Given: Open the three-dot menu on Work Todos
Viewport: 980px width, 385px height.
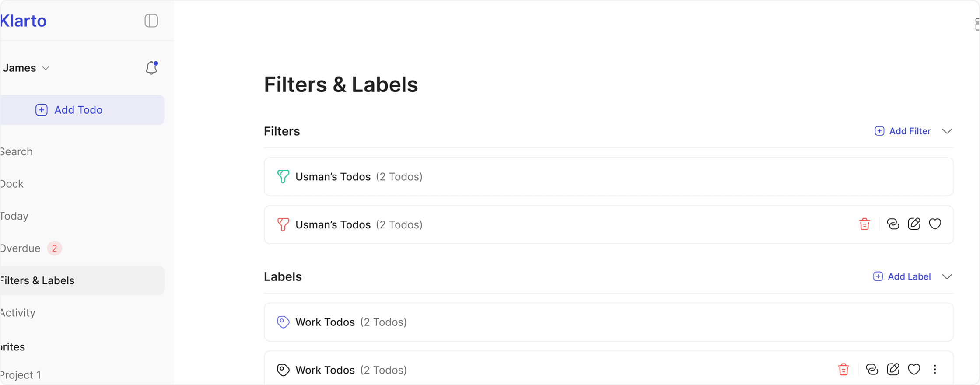Looking at the screenshot, I should pyautogui.click(x=935, y=370).
